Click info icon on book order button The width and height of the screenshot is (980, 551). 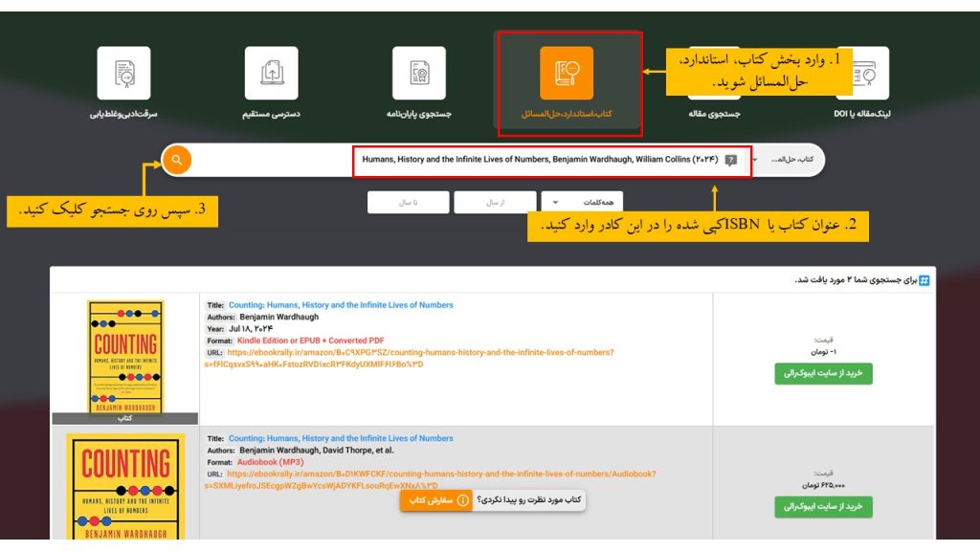click(x=462, y=500)
